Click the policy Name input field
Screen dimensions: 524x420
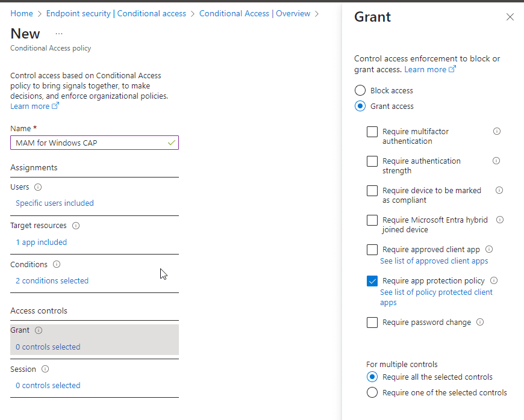(90, 143)
